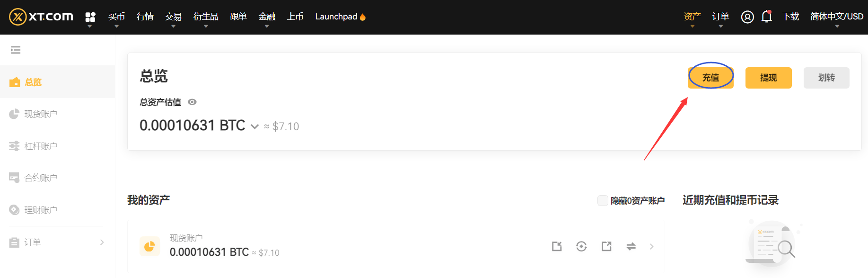The height and width of the screenshot is (278, 868).
Task: Open the apps grid menu icon
Action: [90, 17]
